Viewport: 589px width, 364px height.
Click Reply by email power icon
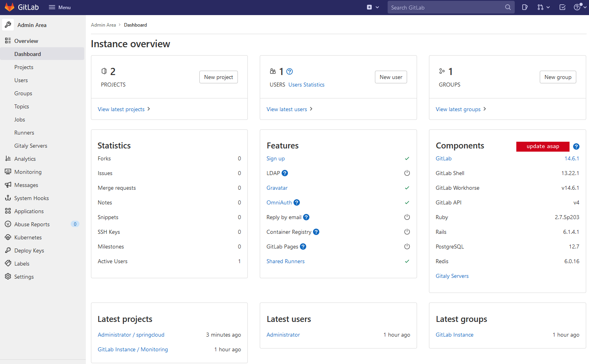(407, 217)
